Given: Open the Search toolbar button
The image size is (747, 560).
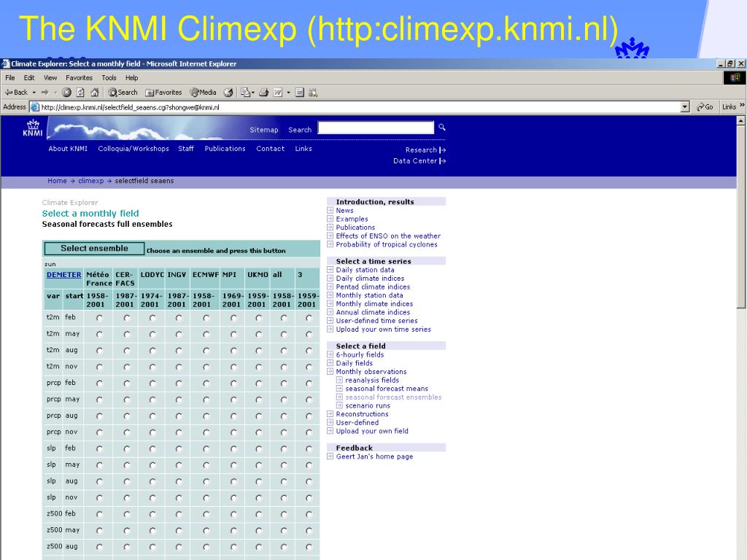Looking at the screenshot, I should pyautogui.click(x=123, y=93).
